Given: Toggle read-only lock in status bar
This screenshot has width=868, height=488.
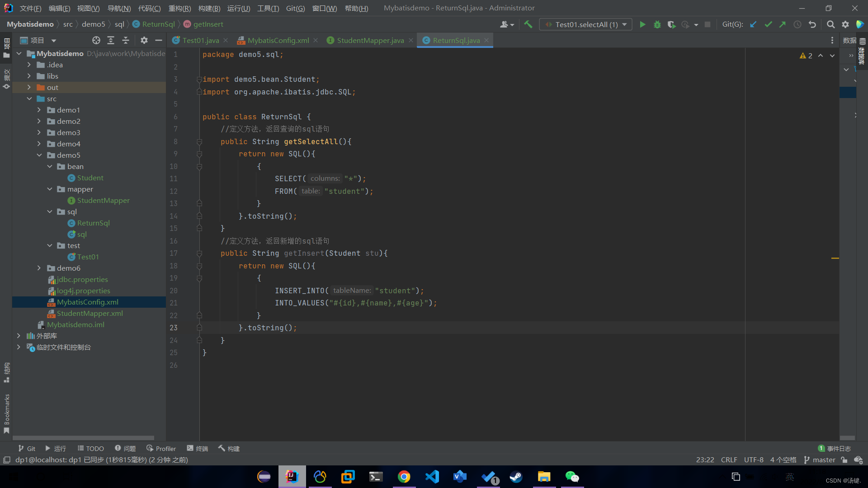Looking at the screenshot, I should [844, 460].
